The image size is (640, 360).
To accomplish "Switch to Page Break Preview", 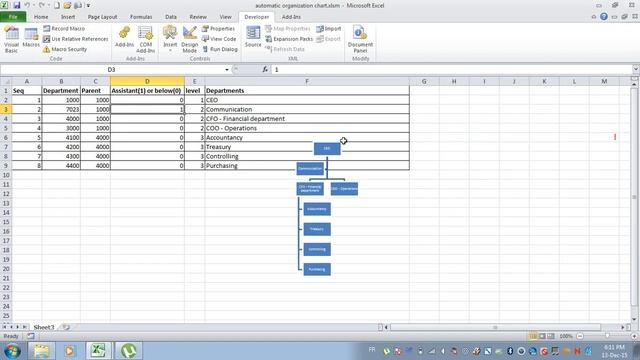I will pyautogui.click(x=551, y=336).
